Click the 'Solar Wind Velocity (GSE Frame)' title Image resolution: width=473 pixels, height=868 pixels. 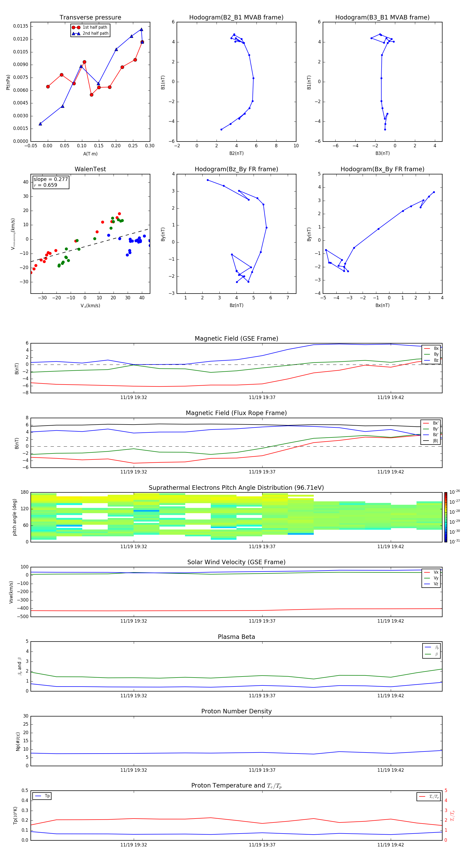pyautogui.click(x=236, y=562)
